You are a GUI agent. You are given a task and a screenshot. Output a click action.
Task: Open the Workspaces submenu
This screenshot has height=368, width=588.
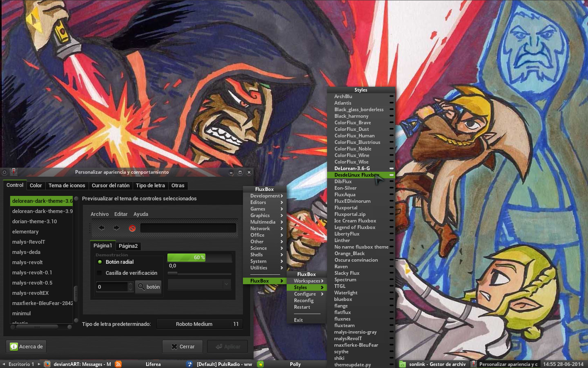coord(307,281)
